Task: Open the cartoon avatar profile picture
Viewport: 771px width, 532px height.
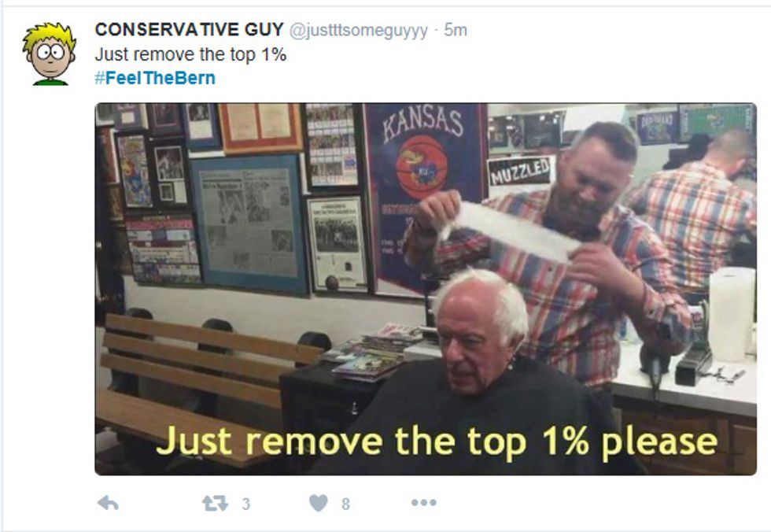Action: (49, 54)
